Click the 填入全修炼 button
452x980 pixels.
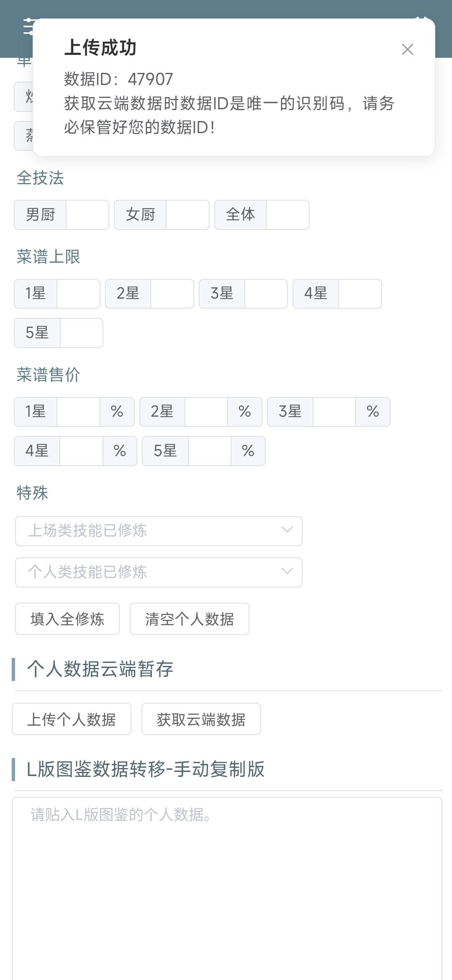(67, 619)
